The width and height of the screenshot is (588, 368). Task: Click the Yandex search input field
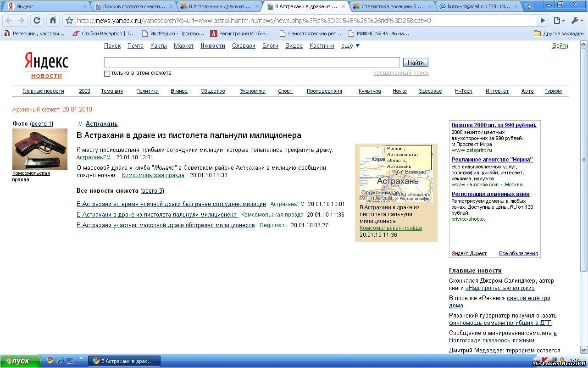252,62
